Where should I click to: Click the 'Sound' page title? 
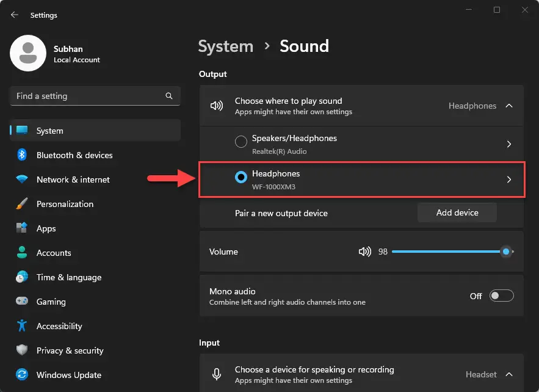pos(304,46)
